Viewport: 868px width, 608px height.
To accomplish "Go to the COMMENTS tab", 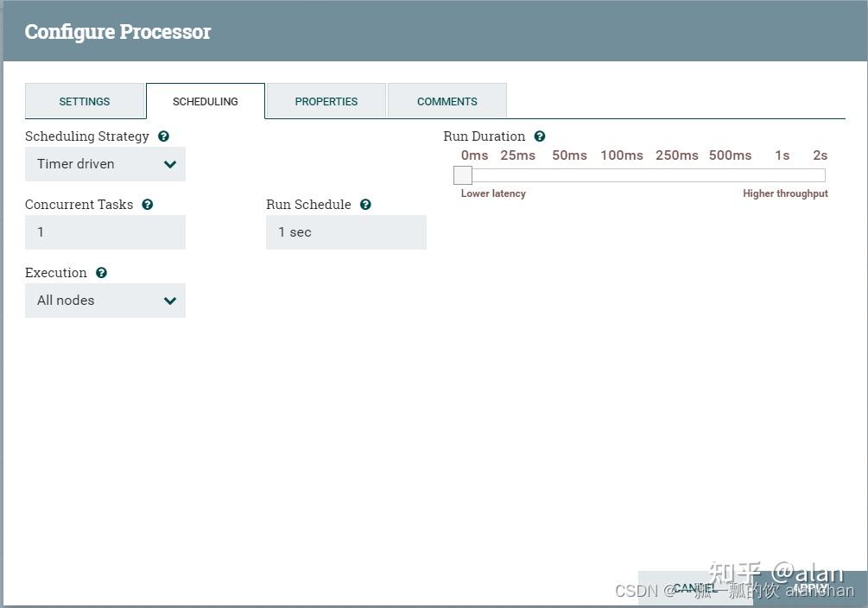I will point(447,101).
